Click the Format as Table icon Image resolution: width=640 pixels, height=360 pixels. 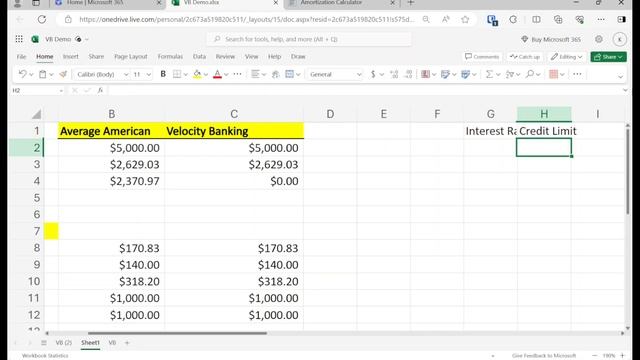(465, 74)
